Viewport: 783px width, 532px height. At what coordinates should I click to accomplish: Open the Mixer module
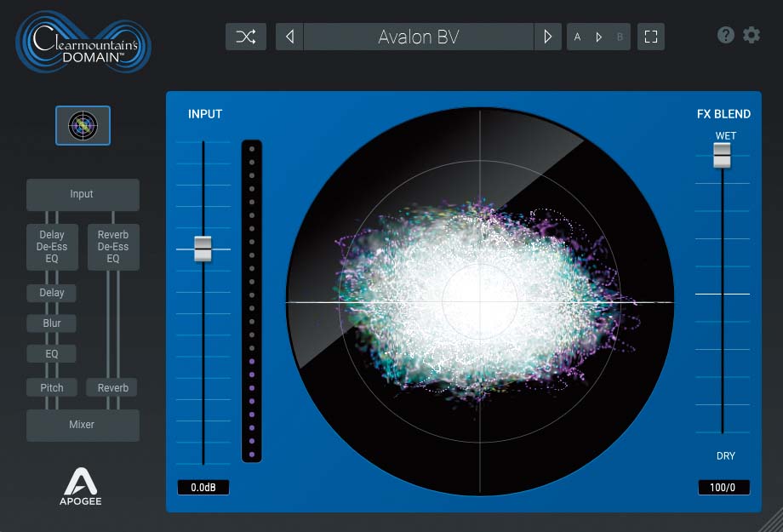pos(83,425)
